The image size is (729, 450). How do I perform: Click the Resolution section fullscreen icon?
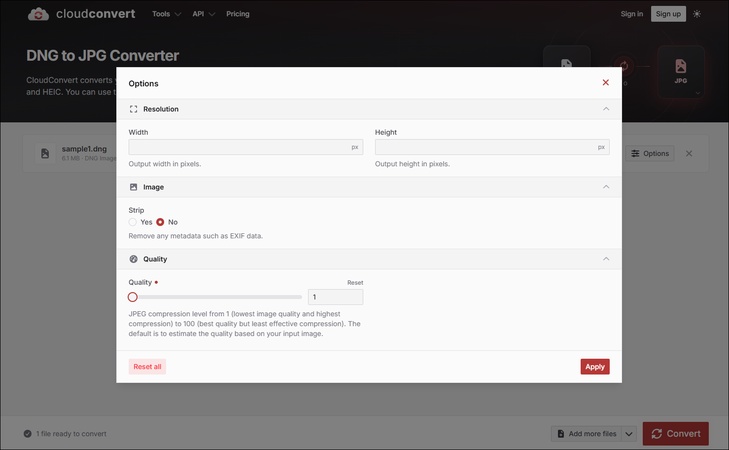133,109
